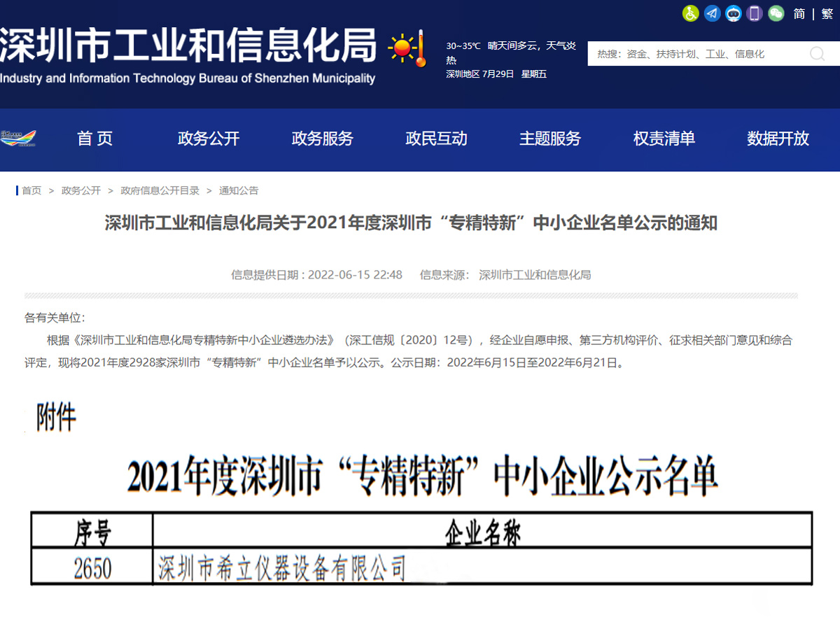Expand the 政民互动 navigation menu
Image resolution: width=840 pixels, height=636 pixels.
[435, 139]
